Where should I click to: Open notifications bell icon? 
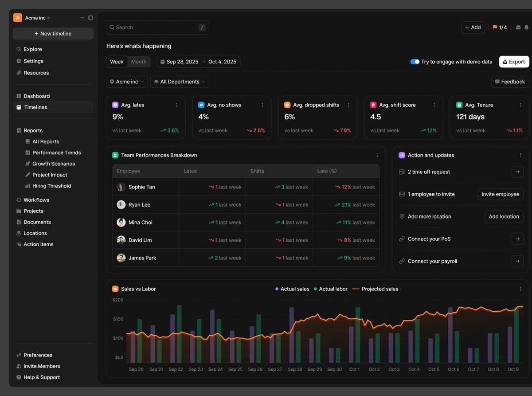point(526,27)
